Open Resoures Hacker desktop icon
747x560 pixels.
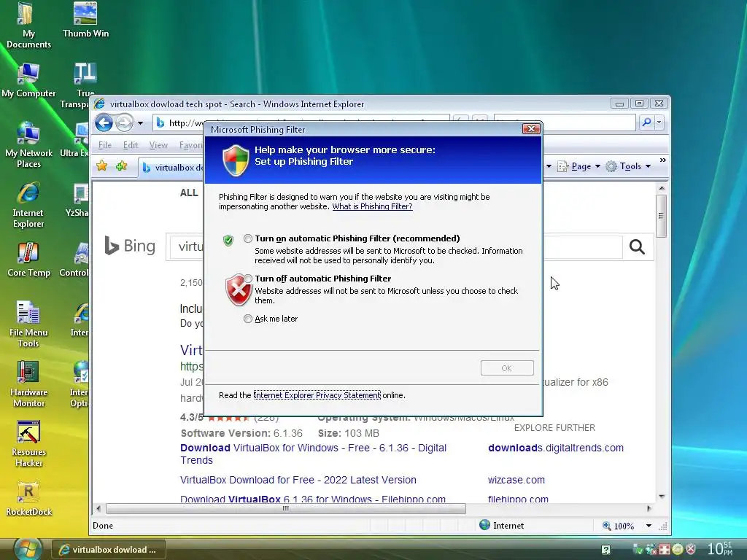click(x=28, y=444)
